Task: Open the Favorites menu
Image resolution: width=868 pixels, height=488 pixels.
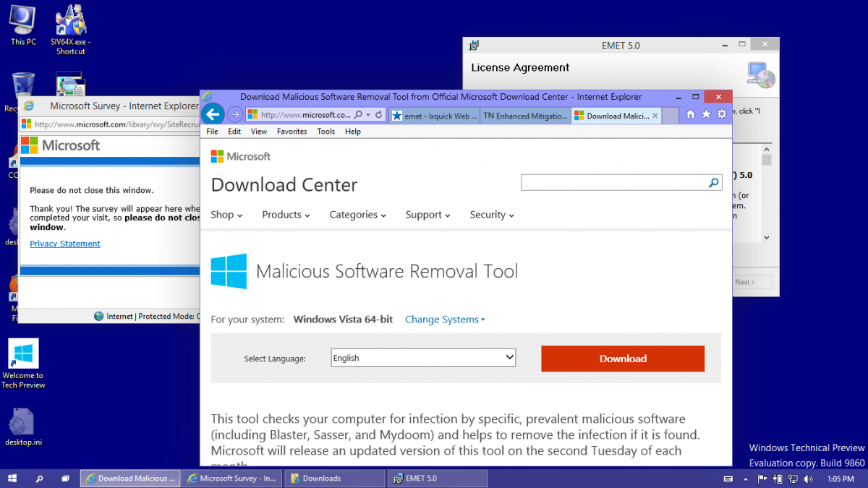Action: pos(292,132)
